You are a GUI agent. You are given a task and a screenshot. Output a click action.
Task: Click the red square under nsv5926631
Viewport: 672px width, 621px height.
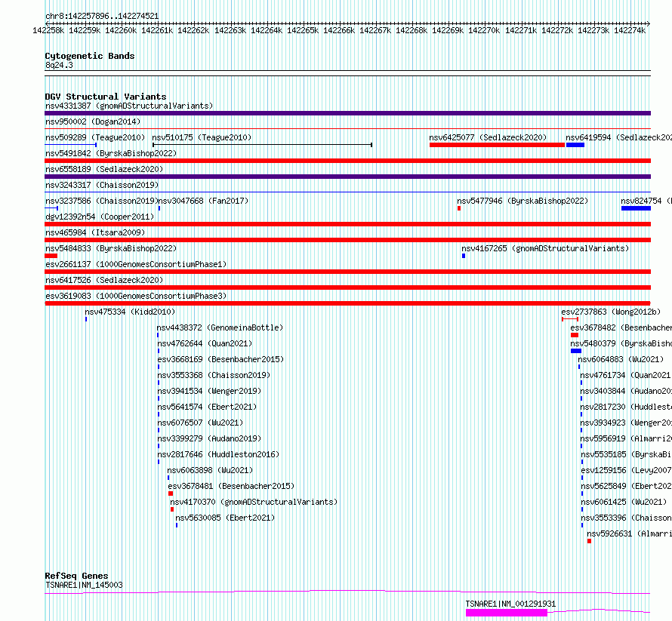point(589,541)
